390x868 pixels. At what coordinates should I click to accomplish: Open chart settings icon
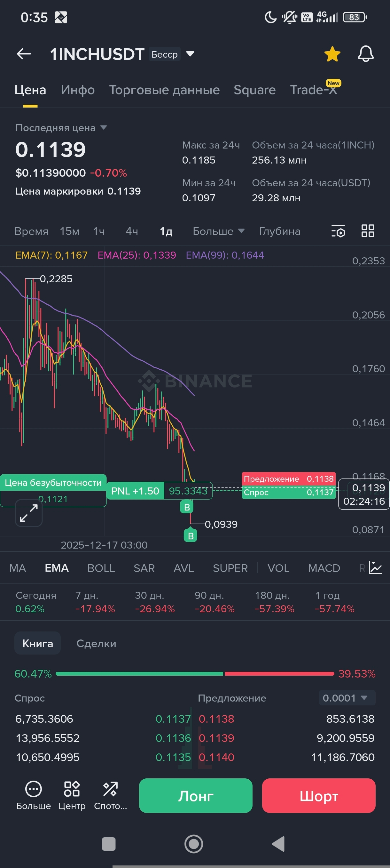pos(338,231)
